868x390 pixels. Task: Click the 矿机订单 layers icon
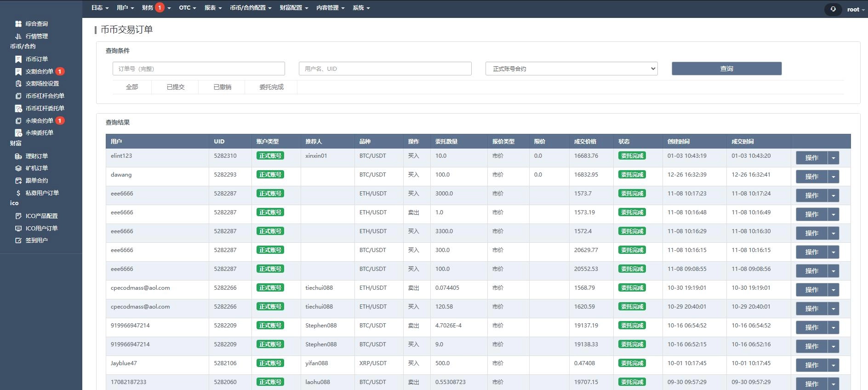tap(18, 168)
